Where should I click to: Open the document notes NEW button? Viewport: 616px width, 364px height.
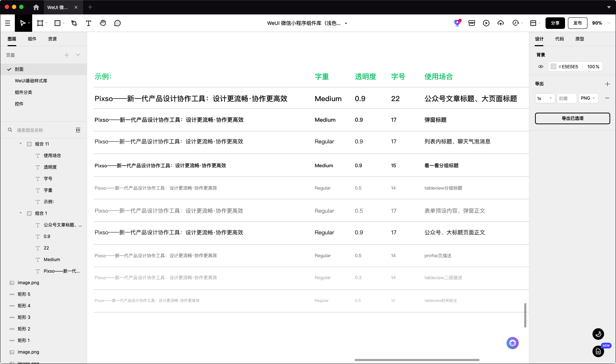click(598, 351)
